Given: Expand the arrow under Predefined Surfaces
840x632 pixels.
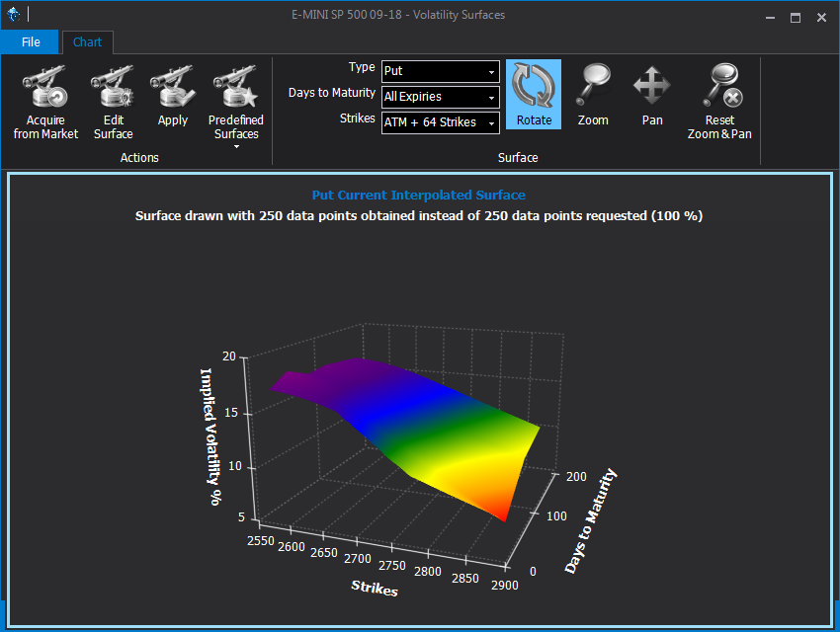Looking at the screenshot, I should tap(236, 147).
